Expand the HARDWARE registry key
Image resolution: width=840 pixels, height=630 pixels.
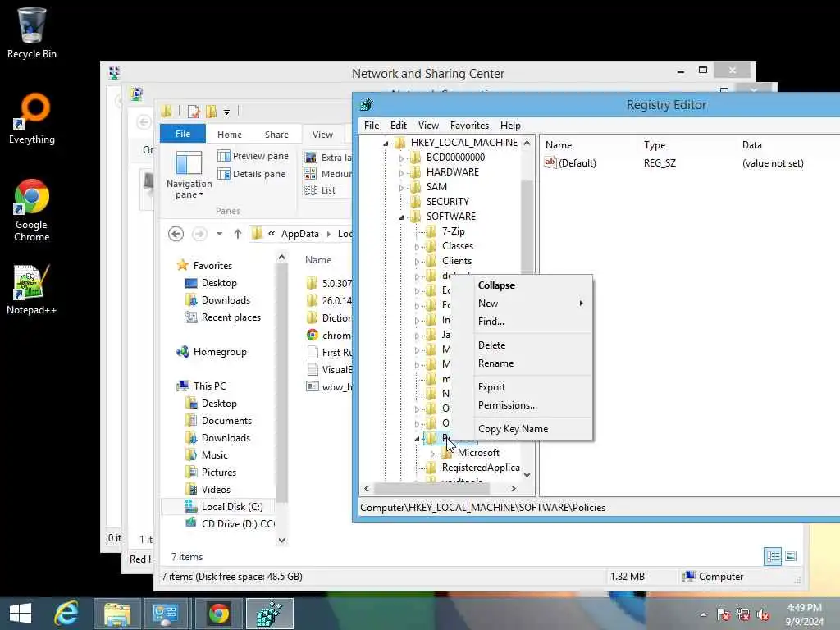(400, 172)
